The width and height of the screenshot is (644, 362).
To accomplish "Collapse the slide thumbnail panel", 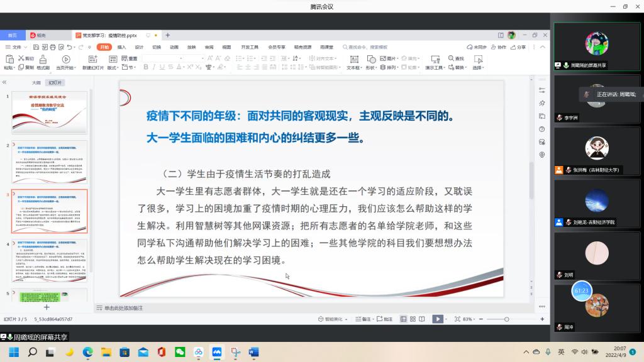I will (4, 82).
